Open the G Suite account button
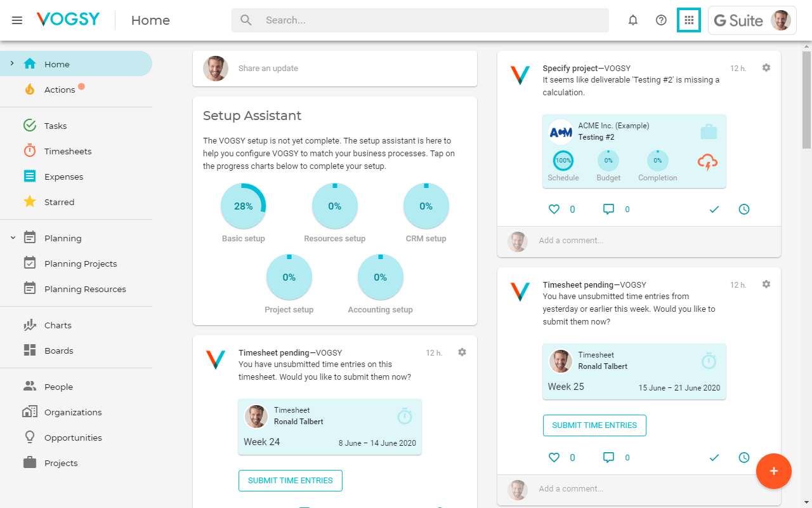812x508 pixels. [x=752, y=20]
